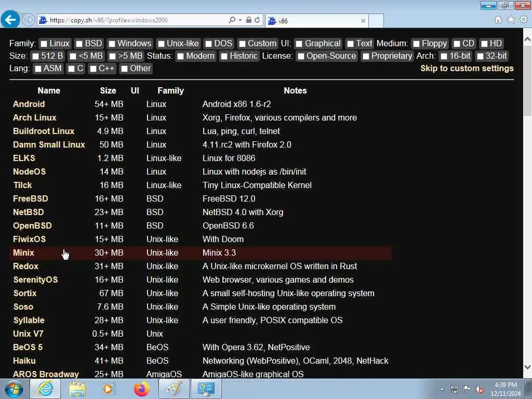
Task: Toggle the Open-Source license filter
Action: click(301, 56)
